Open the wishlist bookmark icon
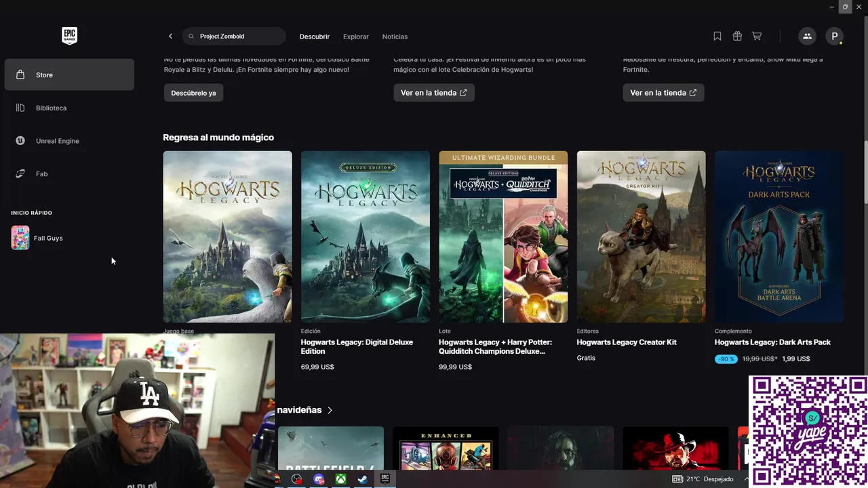868x488 pixels. tap(717, 37)
